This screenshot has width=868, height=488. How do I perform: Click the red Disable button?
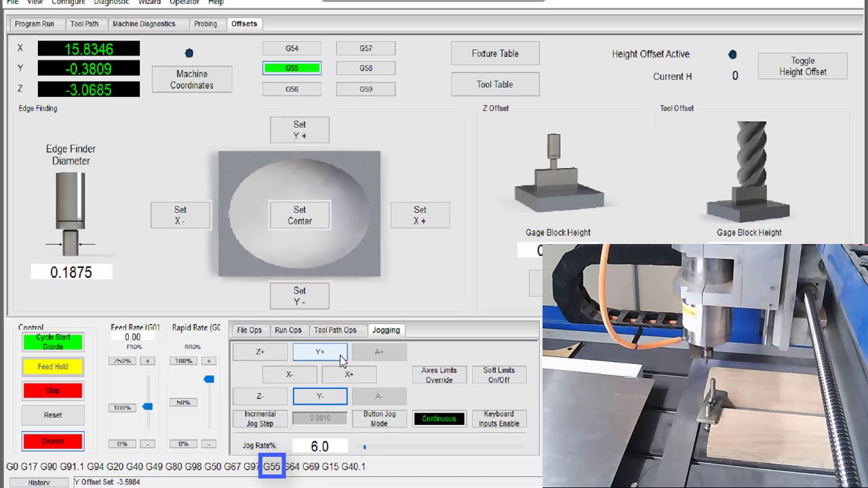click(x=53, y=441)
